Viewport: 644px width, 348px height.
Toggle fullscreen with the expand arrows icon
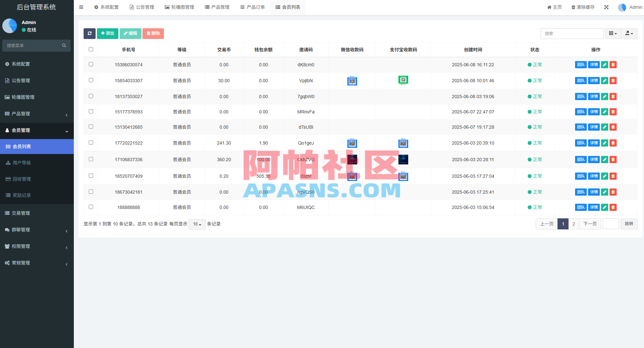pyautogui.click(x=606, y=7)
